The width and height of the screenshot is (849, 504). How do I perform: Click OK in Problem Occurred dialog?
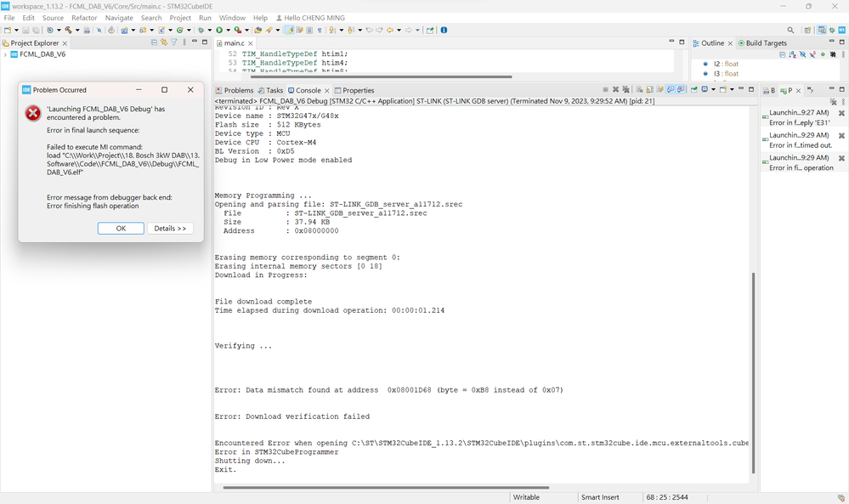[121, 229]
